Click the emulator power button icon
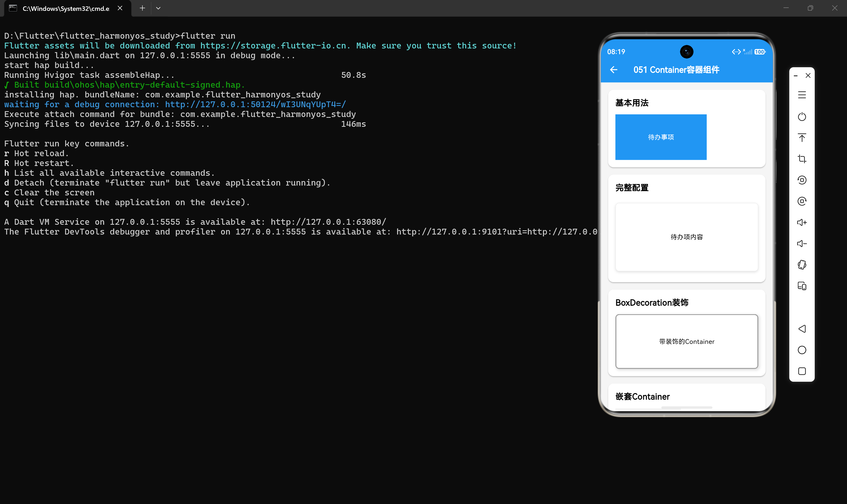 [802, 116]
